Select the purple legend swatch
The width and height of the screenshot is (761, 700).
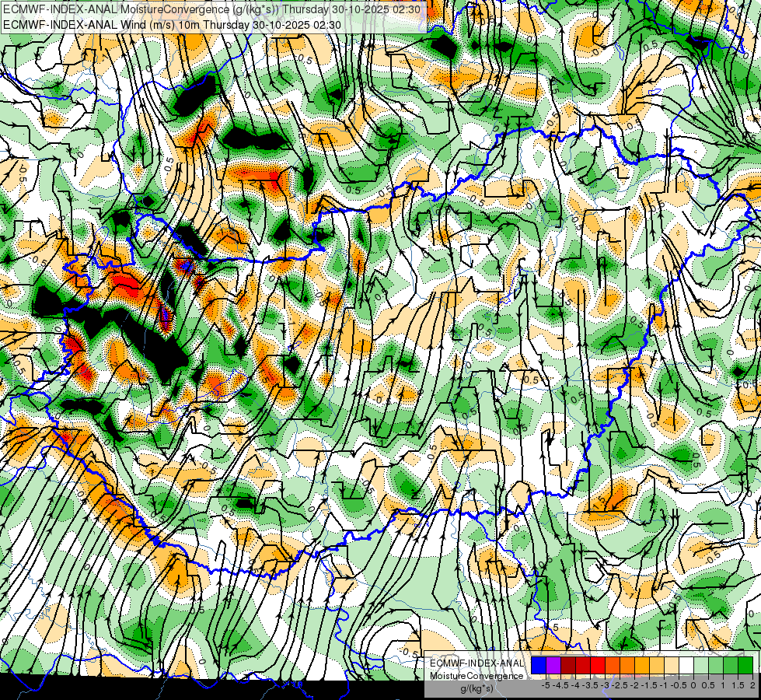553,665
